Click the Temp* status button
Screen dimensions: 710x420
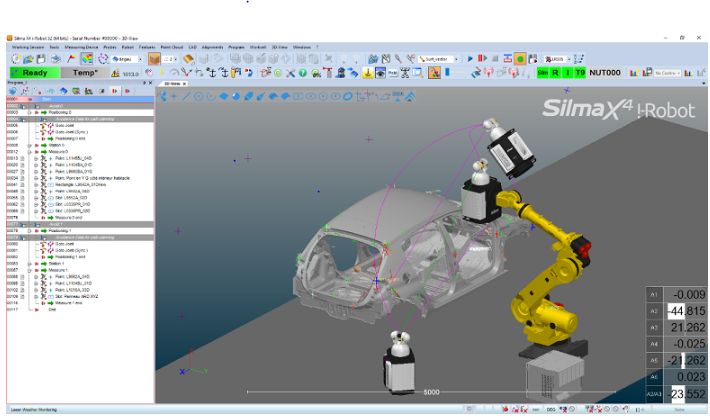85,72
